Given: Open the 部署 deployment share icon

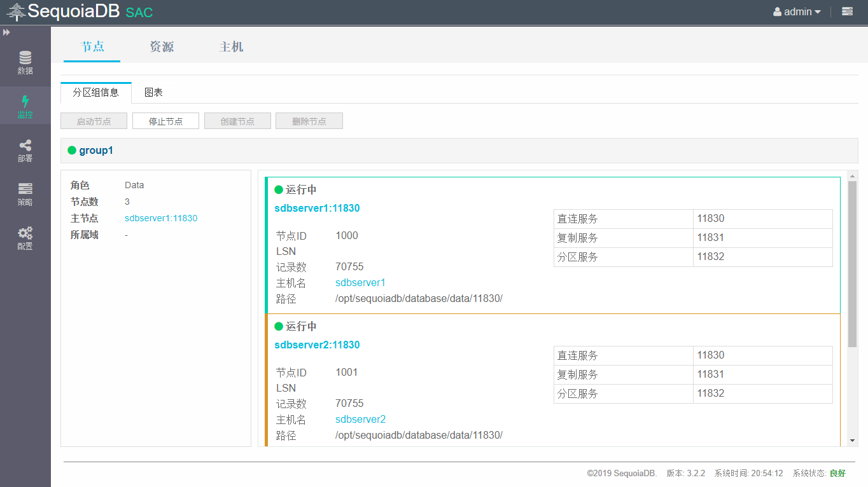Looking at the screenshot, I should [x=25, y=150].
